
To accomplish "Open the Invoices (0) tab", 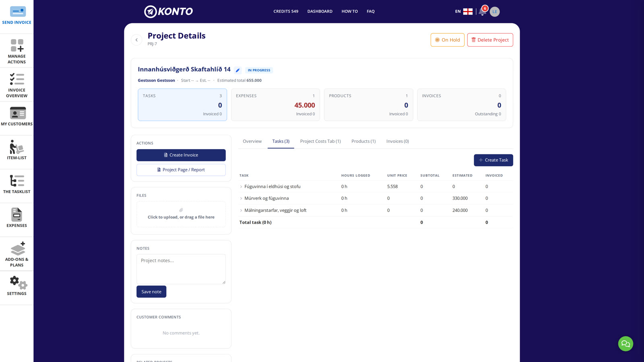I will [398, 141].
